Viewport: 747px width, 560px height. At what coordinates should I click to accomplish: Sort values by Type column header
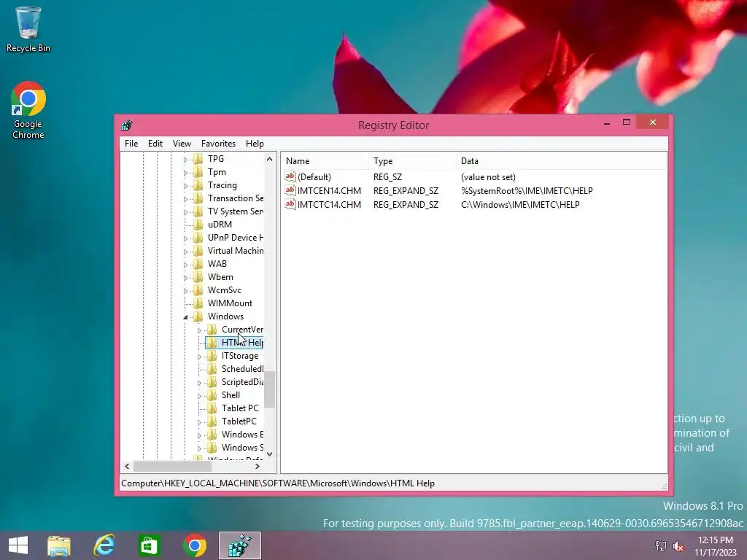pyautogui.click(x=412, y=161)
